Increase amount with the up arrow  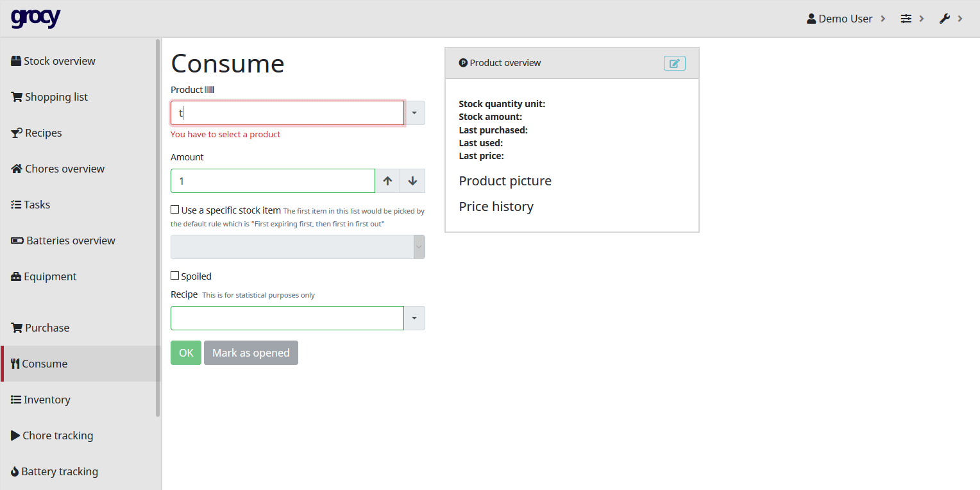click(x=387, y=181)
